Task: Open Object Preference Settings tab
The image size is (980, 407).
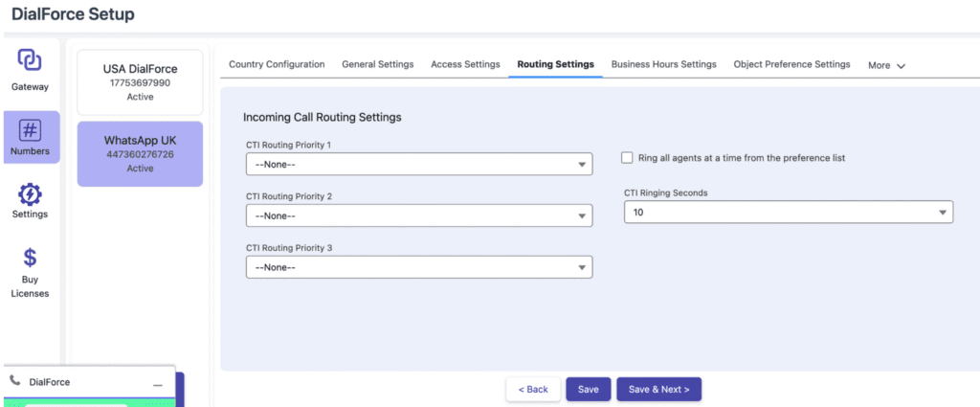Action: pyautogui.click(x=791, y=64)
